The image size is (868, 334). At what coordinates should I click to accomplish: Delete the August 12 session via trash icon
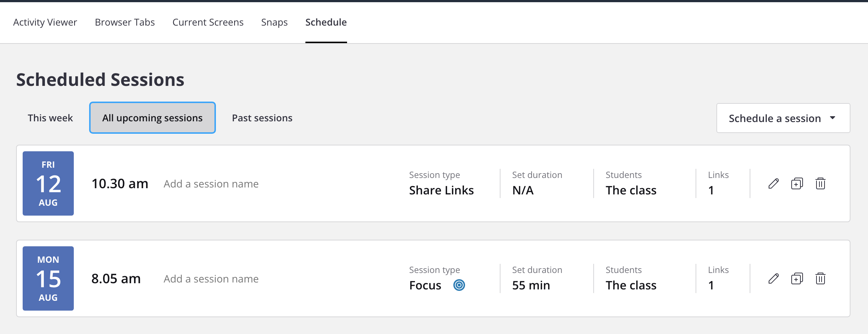tap(820, 183)
